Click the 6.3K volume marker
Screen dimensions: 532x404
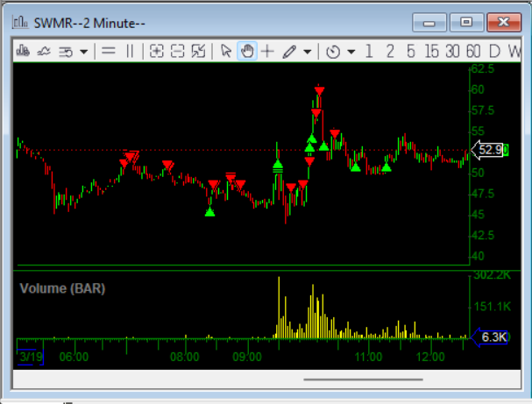coord(490,337)
